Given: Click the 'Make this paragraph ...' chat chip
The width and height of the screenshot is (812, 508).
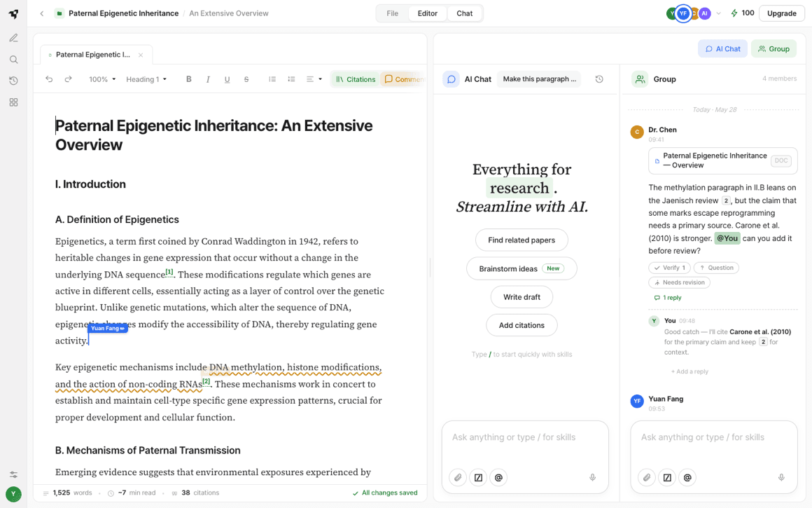Looking at the screenshot, I should pyautogui.click(x=539, y=78).
